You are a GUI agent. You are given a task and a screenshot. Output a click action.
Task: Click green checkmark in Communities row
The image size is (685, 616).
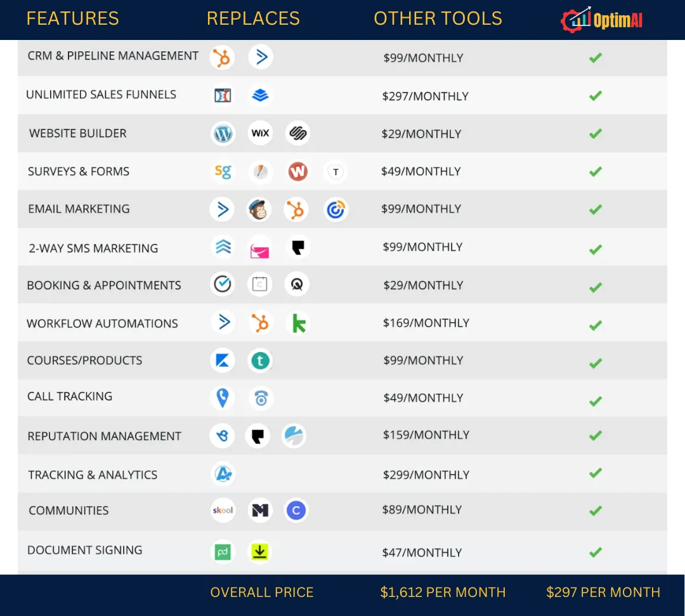pos(596,510)
